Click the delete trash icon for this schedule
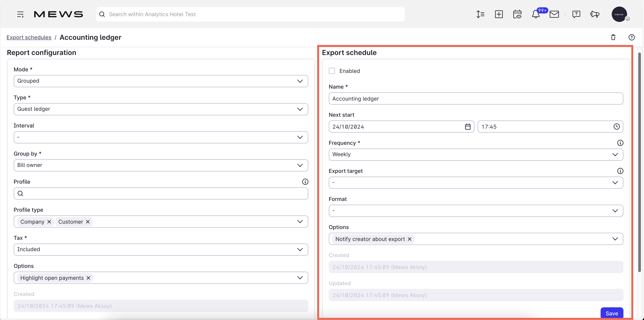Screen dimensions: 644x320 pyautogui.click(x=613, y=37)
